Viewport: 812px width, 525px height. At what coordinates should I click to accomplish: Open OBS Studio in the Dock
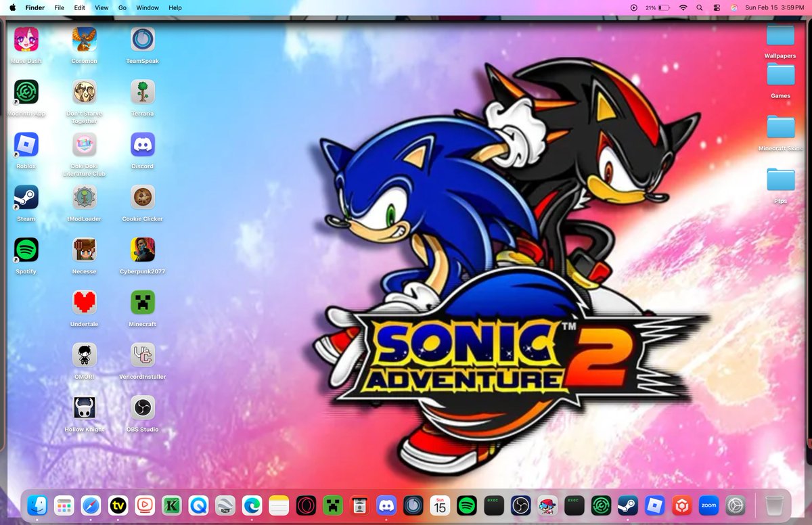[x=520, y=505]
